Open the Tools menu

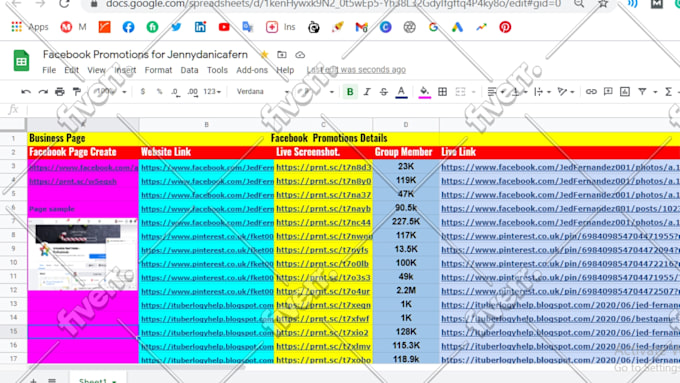coord(217,70)
